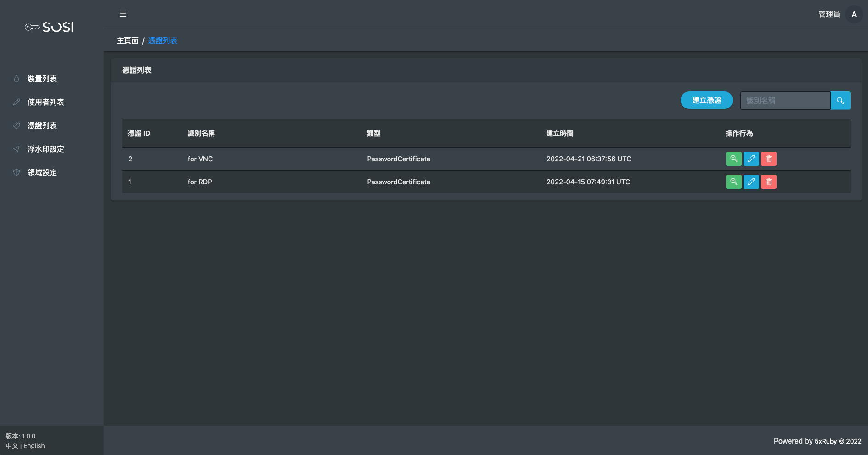Open 裝置列表 in the sidebar
Viewport: 868px width, 455px height.
[42, 79]
